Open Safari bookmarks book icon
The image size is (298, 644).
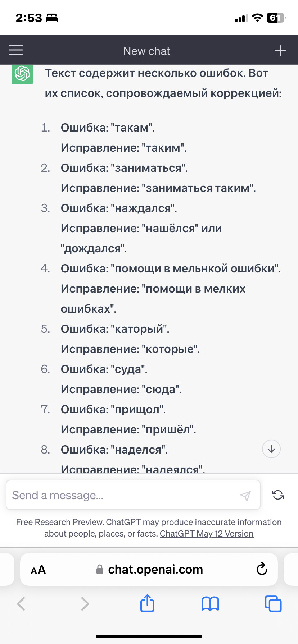(x=210, y=604)
